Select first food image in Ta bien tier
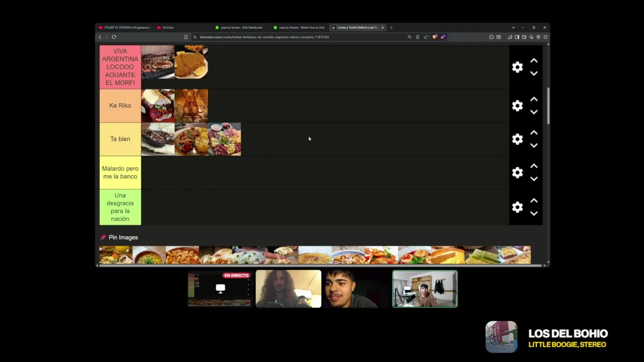The image size is (644, 362). click(x=157, y=139)
